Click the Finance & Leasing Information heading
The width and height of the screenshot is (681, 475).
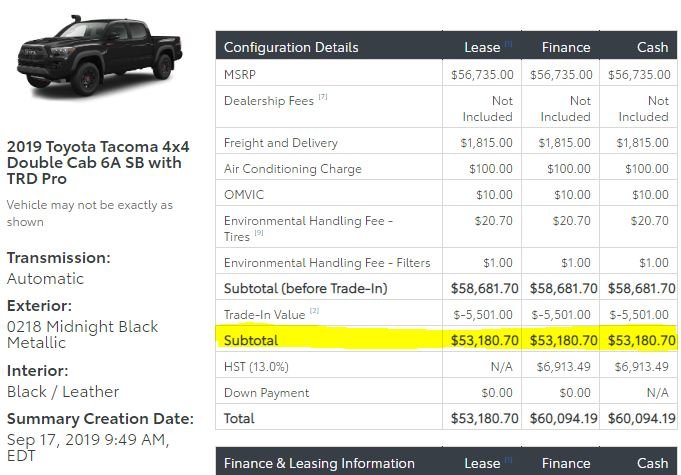pyautogui.click(x=319, y=463)
